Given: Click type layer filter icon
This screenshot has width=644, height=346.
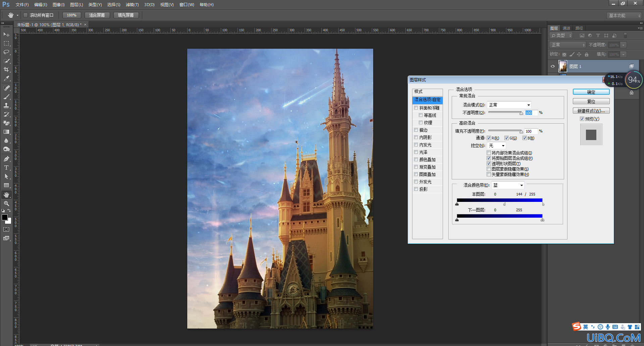Looking at the screenshot, I should (x=598, y=36).
